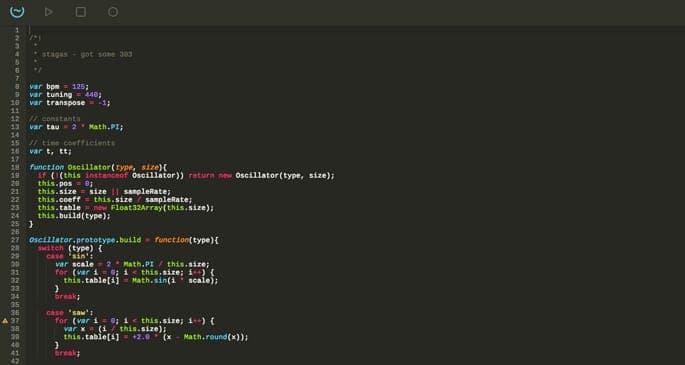This screenshot has height=365, width=685.
Task: Click the 'this.build(type);' line
Action: (x=74, y=216)
